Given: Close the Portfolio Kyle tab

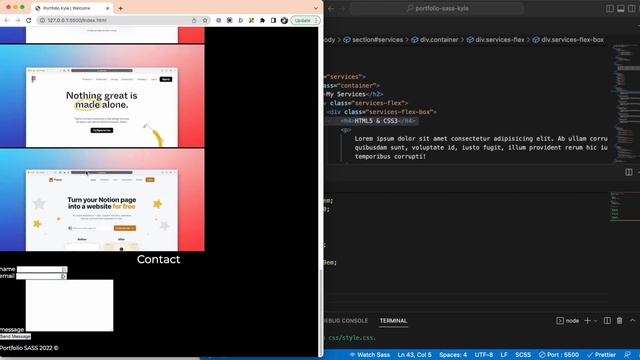Looking at the screenshot, I should click(x=108, y=8).
